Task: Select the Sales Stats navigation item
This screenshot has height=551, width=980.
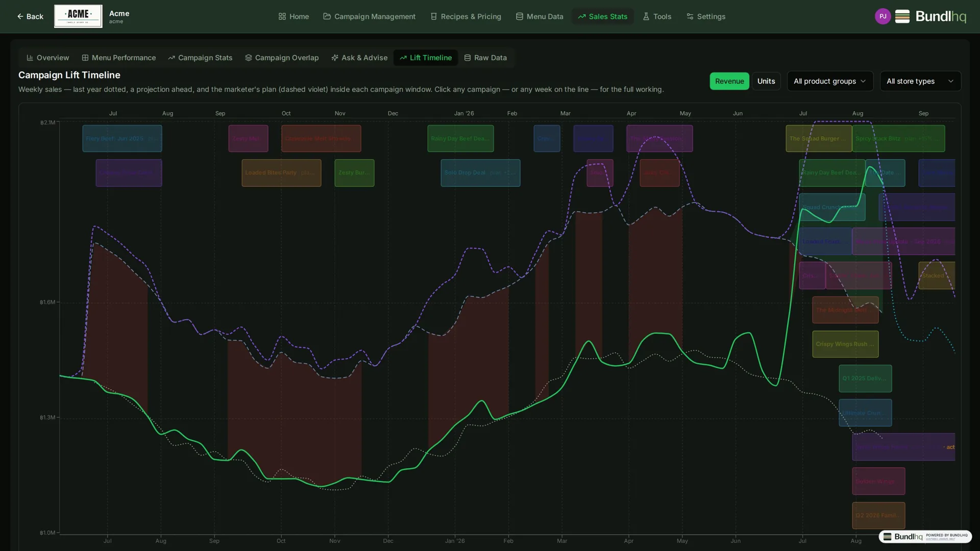Action: point(602,16)
